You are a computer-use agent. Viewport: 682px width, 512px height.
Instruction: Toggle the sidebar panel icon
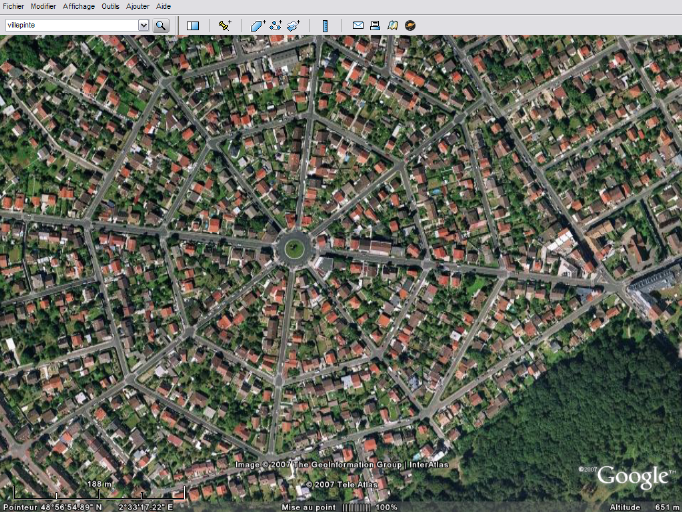pyautogui.click(x=193, y=26)
